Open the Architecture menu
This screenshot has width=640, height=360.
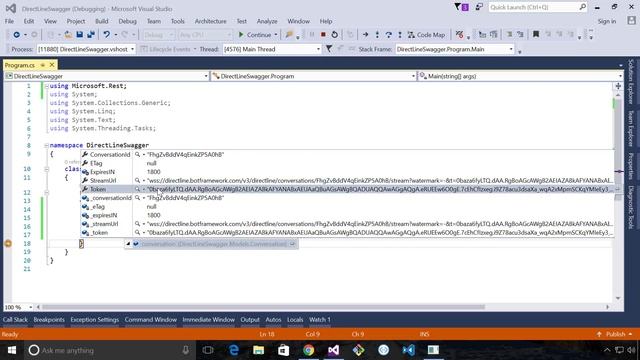click(x=210, y=21)
